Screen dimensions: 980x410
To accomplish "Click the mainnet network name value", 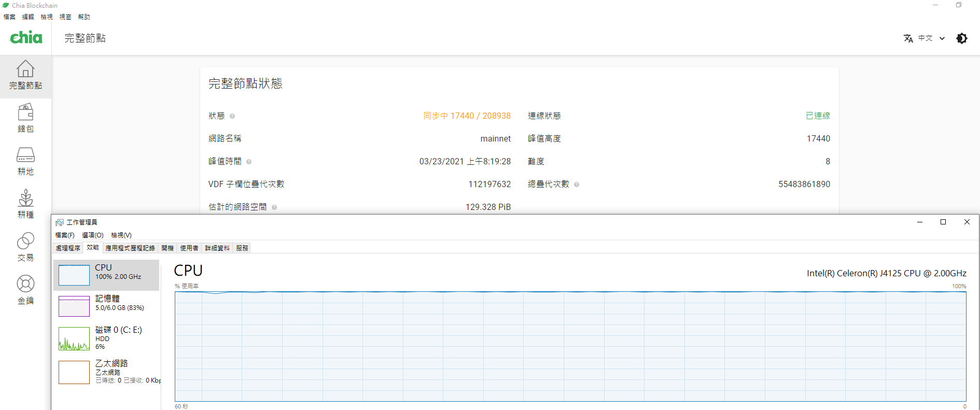I will pos(495,139).
